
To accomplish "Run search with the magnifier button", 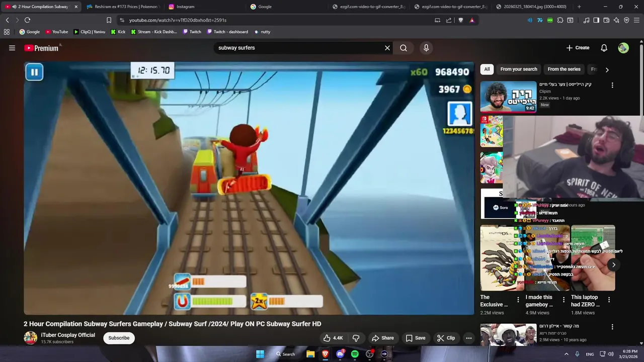I will [404, 48].
